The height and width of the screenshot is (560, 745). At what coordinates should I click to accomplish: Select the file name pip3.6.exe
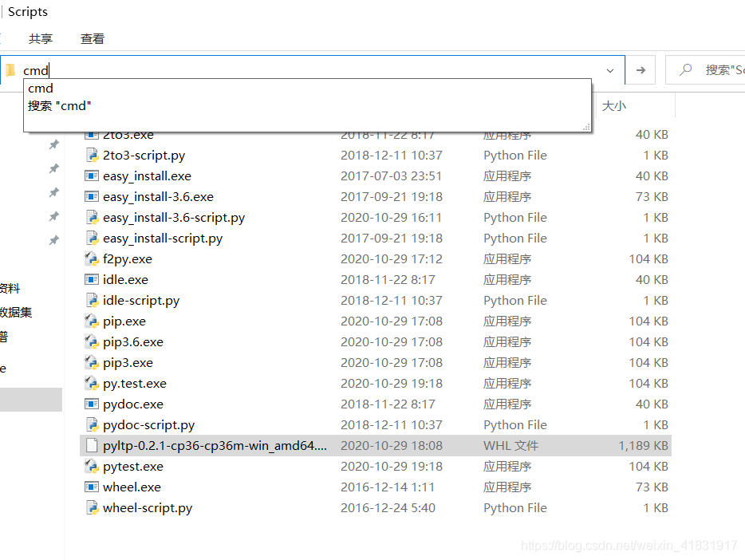(x=133, y=342)
